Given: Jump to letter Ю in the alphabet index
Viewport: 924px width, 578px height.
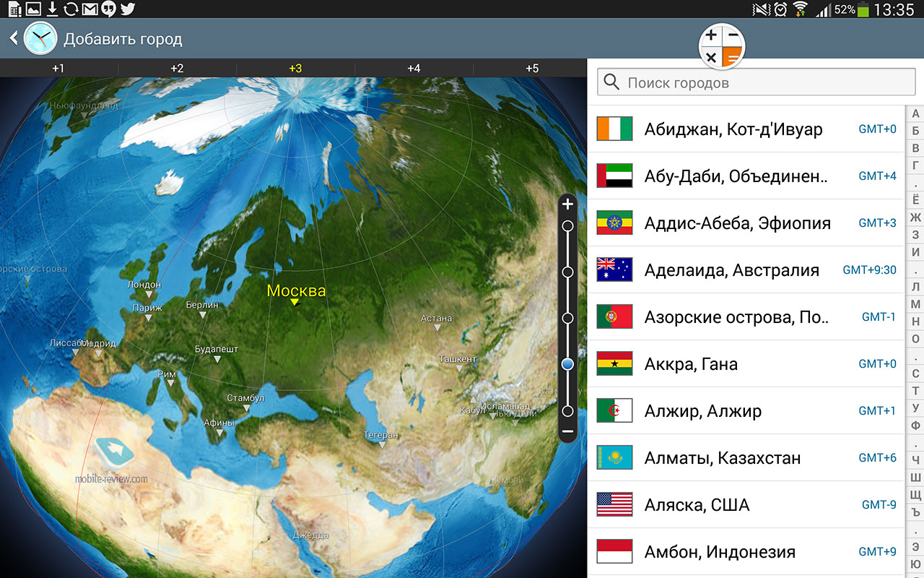Looking at the screenshot, I should [x=915, y=564].
